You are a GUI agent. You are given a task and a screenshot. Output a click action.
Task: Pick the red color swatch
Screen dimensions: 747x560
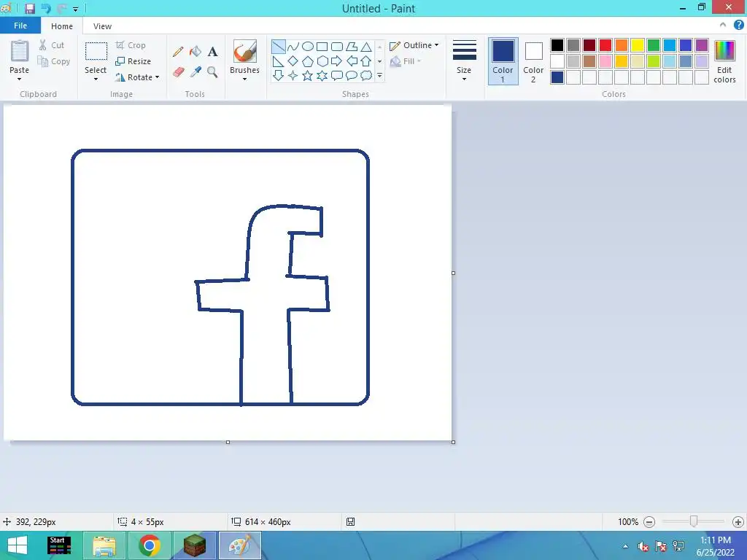click(x=605, y=45)
